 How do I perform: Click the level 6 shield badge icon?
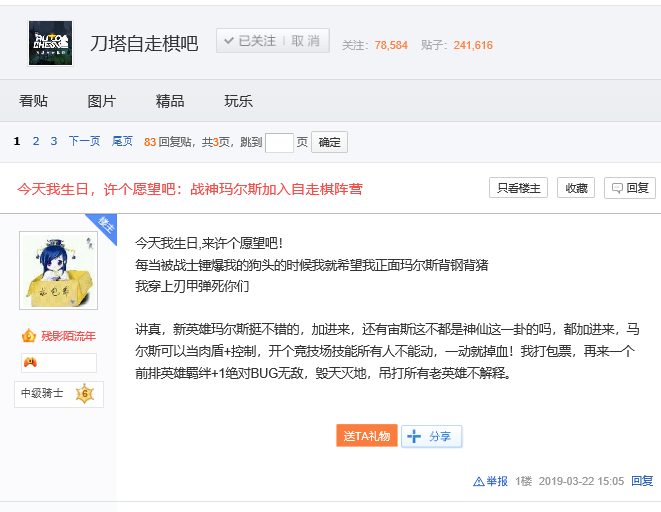(85, 394)
